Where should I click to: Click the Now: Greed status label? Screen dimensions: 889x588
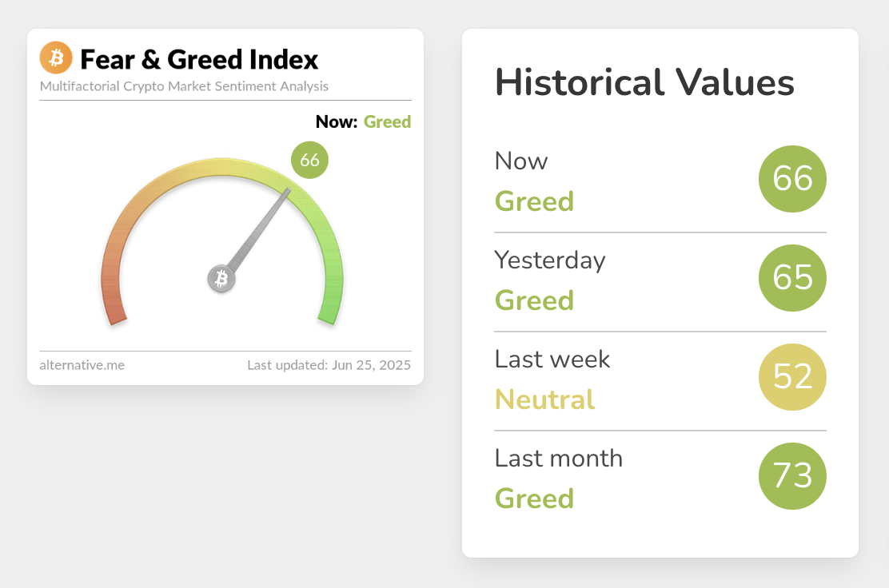pyautogui.click(x=363, y=122)
